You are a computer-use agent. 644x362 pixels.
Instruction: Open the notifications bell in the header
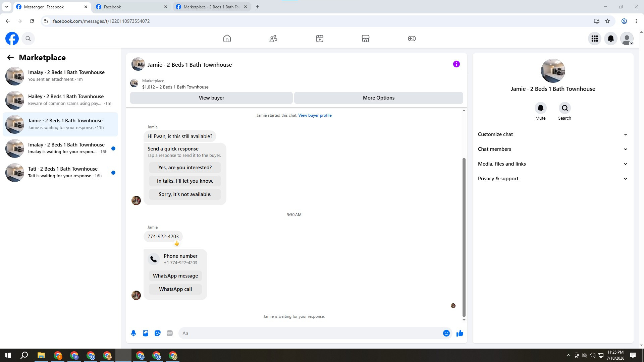click(611, 39)
